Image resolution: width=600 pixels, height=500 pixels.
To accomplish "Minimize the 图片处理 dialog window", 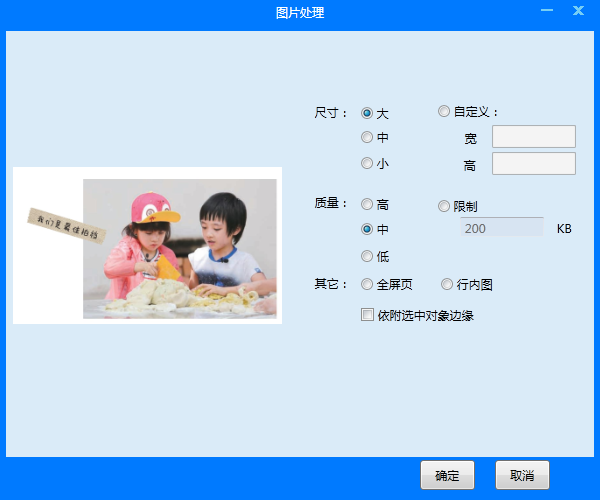I will pos(547,11).
